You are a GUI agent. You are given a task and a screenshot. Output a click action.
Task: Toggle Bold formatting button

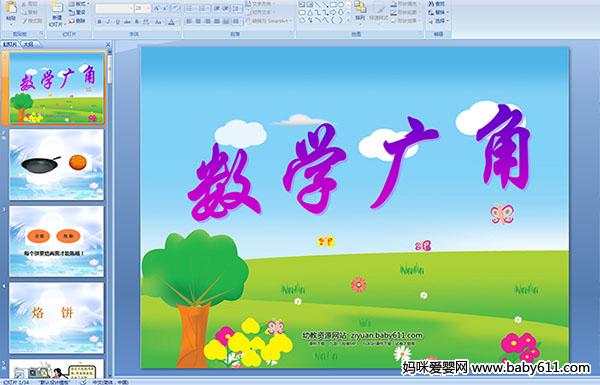click(99, 22)
